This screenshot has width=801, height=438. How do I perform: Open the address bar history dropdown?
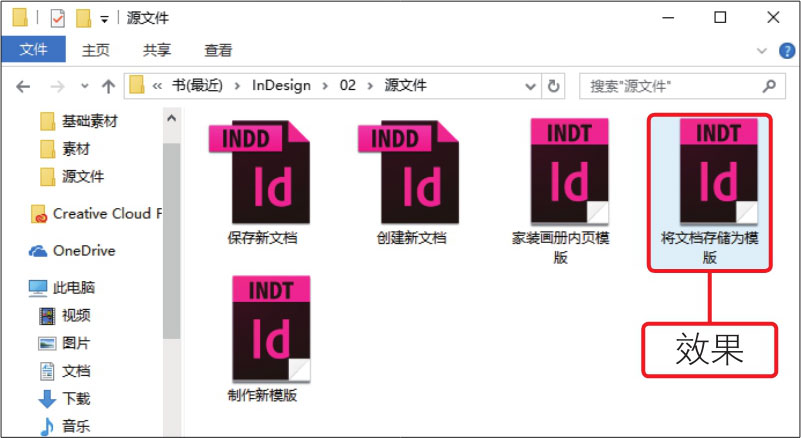pos(531,86)
